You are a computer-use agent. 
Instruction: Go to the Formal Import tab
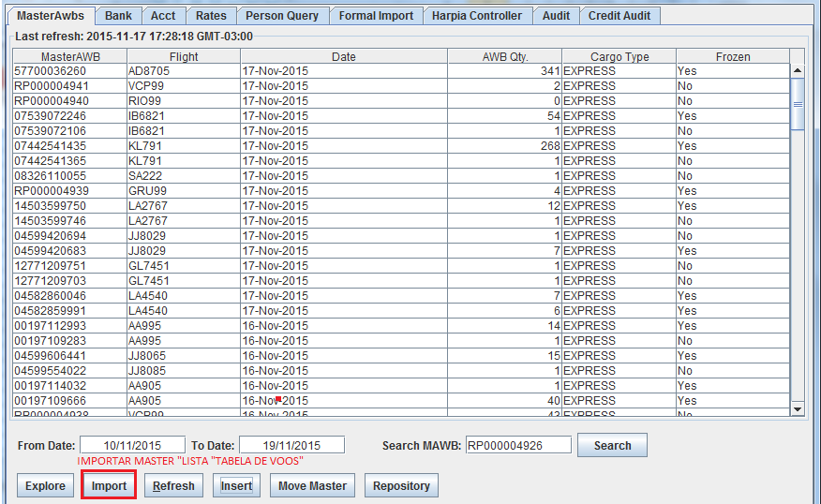376,16
